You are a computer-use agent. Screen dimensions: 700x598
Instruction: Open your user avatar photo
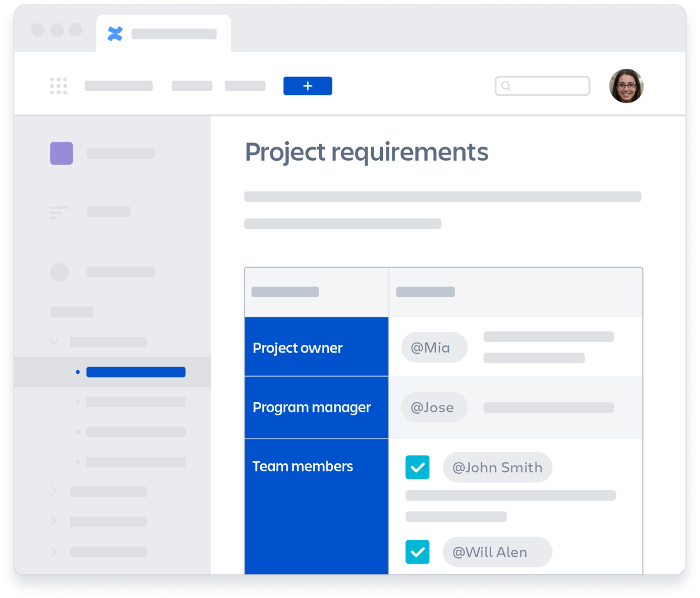pyautogui.click(x=626, y=86)
